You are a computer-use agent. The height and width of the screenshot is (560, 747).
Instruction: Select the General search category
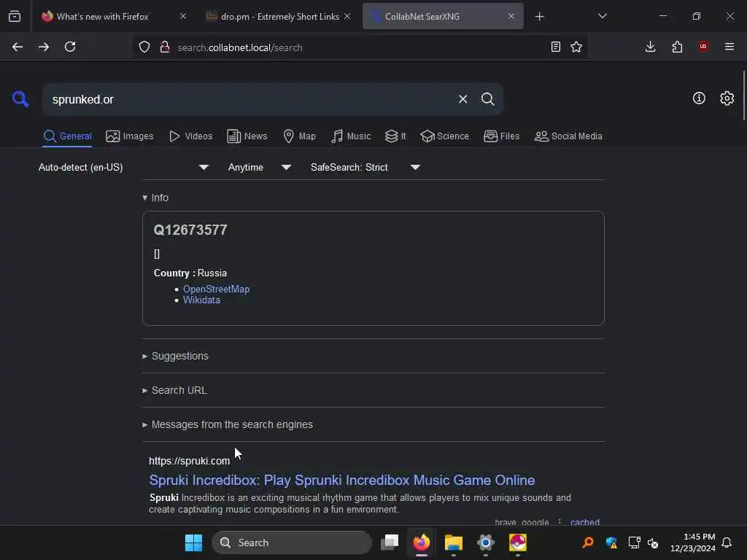[x=67, y=136]
